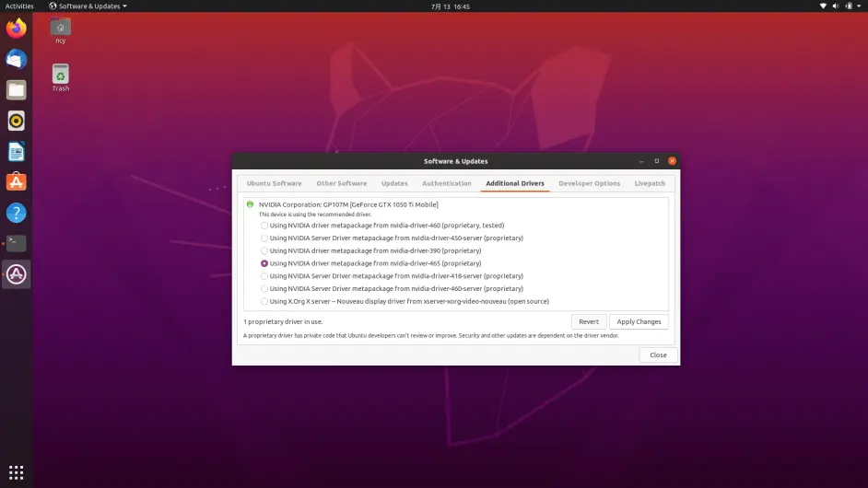Switch to Ubuntu Software tab

(274, 184)
